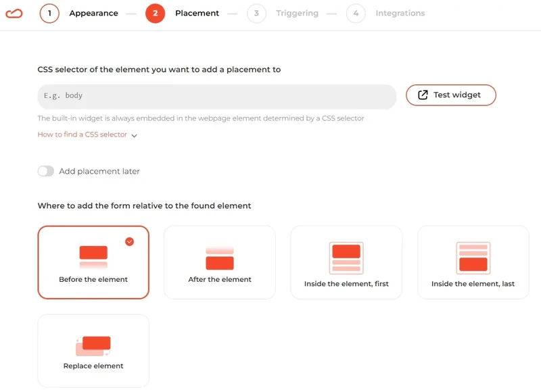
Task: Click the CSS selector input field
Action: coord(216,95)
